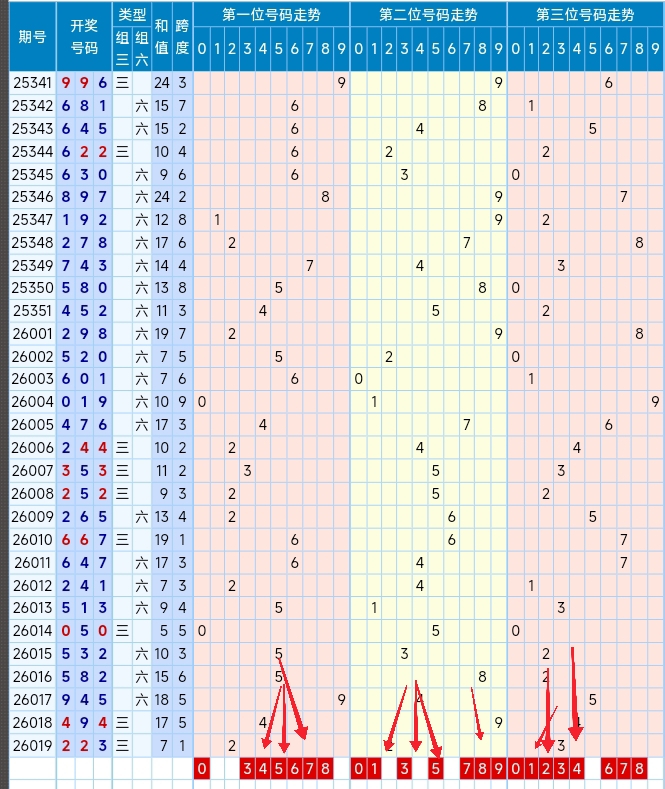The image size is (665, 789).
Task: Sort by the 和值 column header
Action: (161, 37)
